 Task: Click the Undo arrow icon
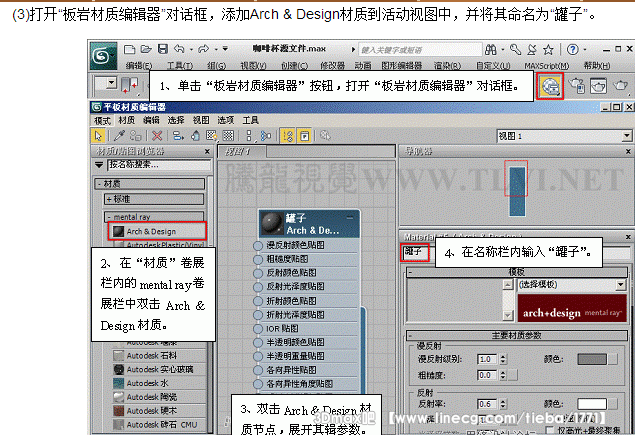pyautogui.click(x=179, y=49)
